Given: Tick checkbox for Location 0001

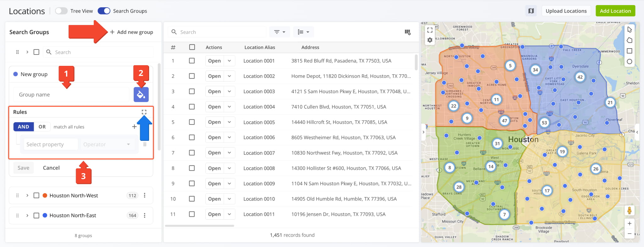Looking at the screenshot, I should tap(192, 61).
